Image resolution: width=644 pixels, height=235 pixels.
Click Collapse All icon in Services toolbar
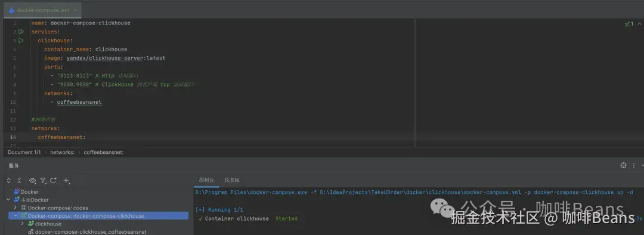[19, 180]
